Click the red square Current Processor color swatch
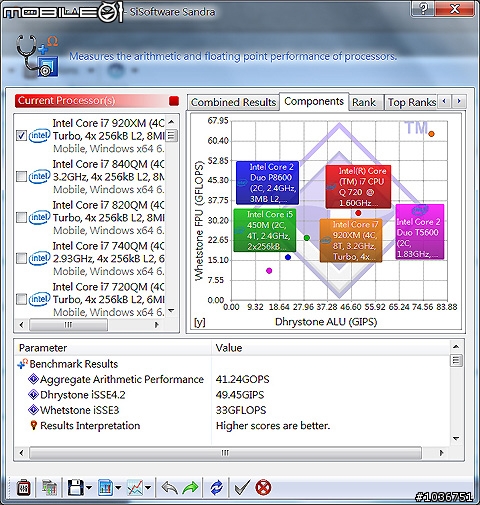480x505 pixels. [x=174, y=101]
